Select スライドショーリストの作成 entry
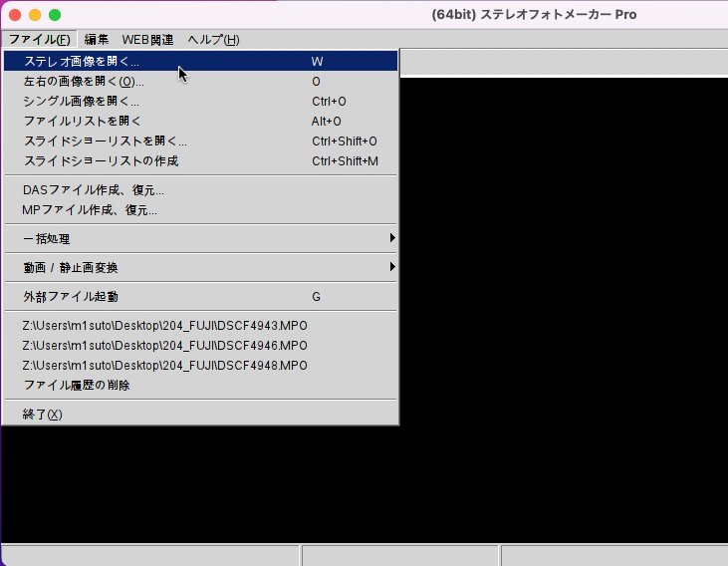The height and width of the screenshot is (566, 728). 200,161
